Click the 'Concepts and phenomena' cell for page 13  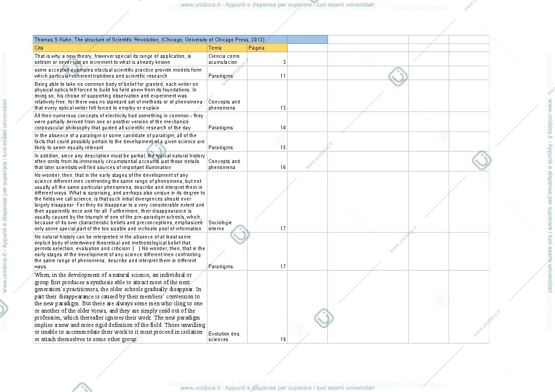pyautogui.click(x=227, y=96)
